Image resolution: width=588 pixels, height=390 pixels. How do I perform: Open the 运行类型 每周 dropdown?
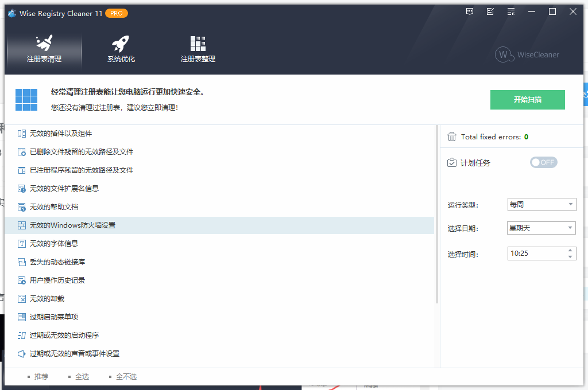tap(541, 205)
